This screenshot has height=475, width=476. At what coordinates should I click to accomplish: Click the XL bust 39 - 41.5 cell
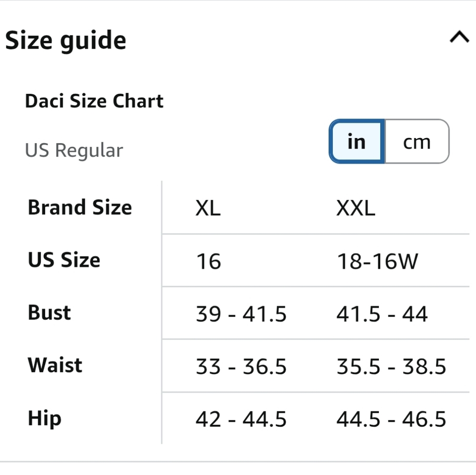point(241,314)
